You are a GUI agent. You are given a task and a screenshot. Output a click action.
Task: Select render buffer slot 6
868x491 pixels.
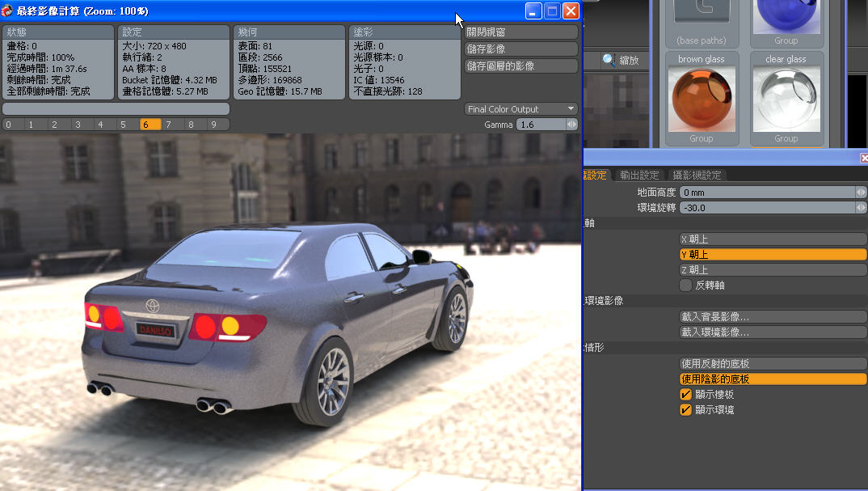point(150,125)
